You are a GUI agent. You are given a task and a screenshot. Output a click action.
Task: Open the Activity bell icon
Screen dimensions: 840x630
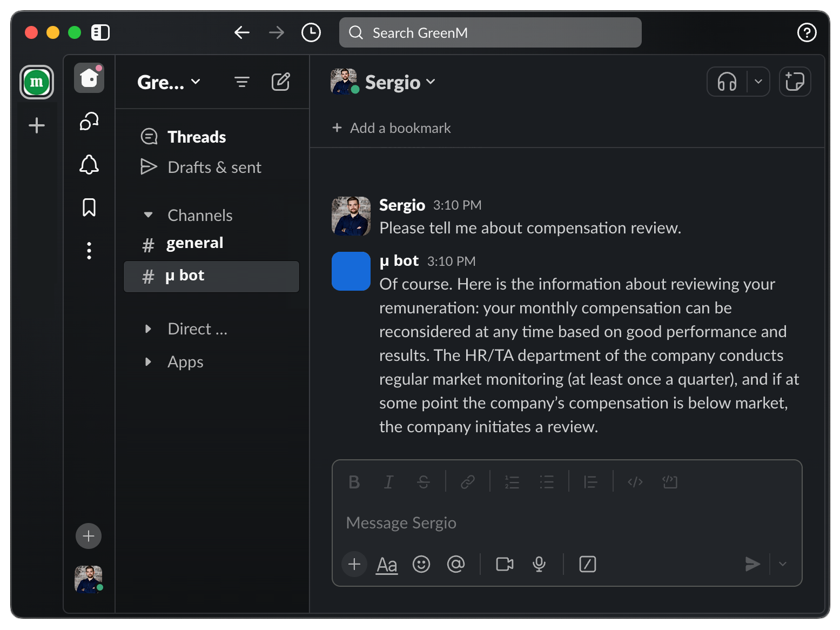coord(89,165)
